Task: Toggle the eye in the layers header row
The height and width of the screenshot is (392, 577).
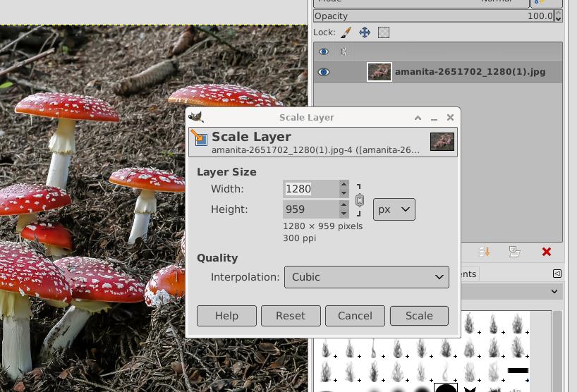Action: [x=324, y=51]
